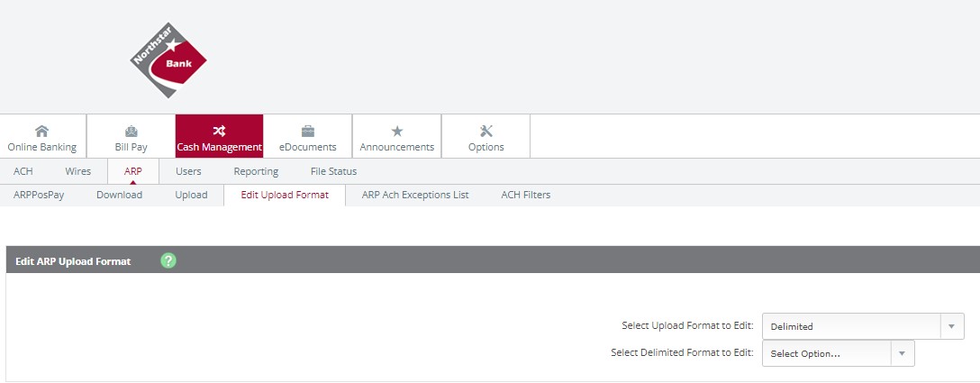Expand the Select Delimited Format dropdown arrow
This screenshot has height=383, width=980.
pos(902,353)
